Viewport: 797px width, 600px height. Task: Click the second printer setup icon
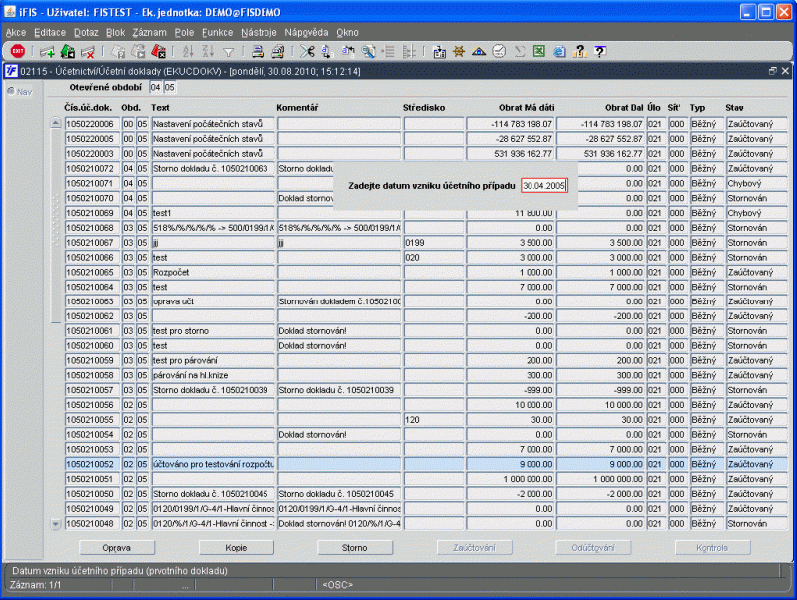[278, 51]
